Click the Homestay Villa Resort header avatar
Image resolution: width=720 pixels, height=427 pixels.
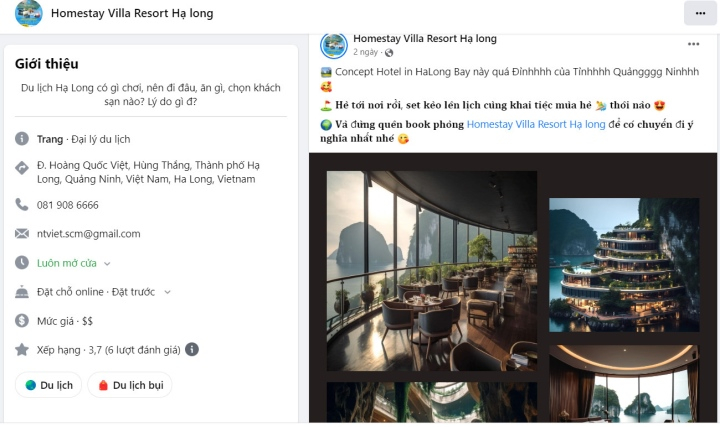tap(28, 13)
